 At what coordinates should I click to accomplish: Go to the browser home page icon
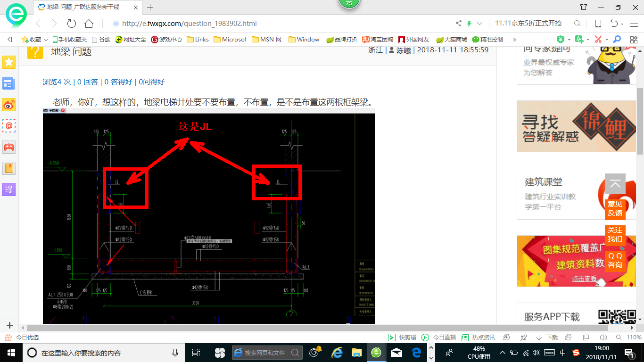(89, 24)
